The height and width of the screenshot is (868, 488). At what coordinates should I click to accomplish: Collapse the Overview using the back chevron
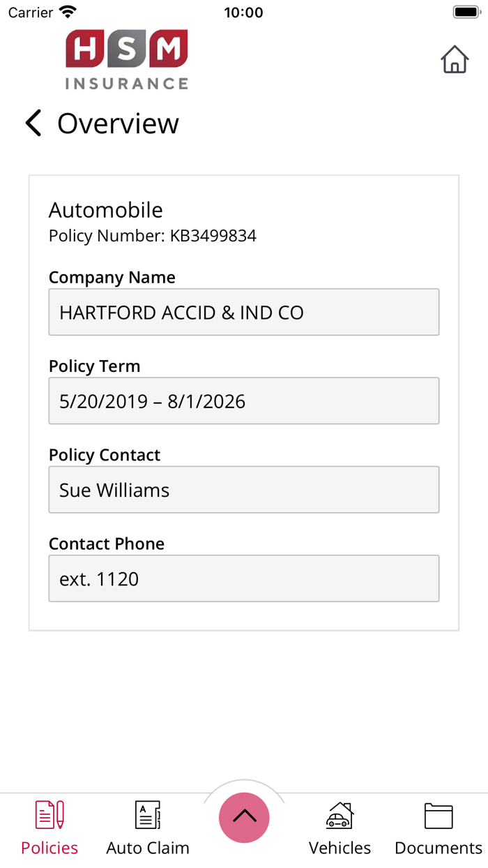point(33,123)
